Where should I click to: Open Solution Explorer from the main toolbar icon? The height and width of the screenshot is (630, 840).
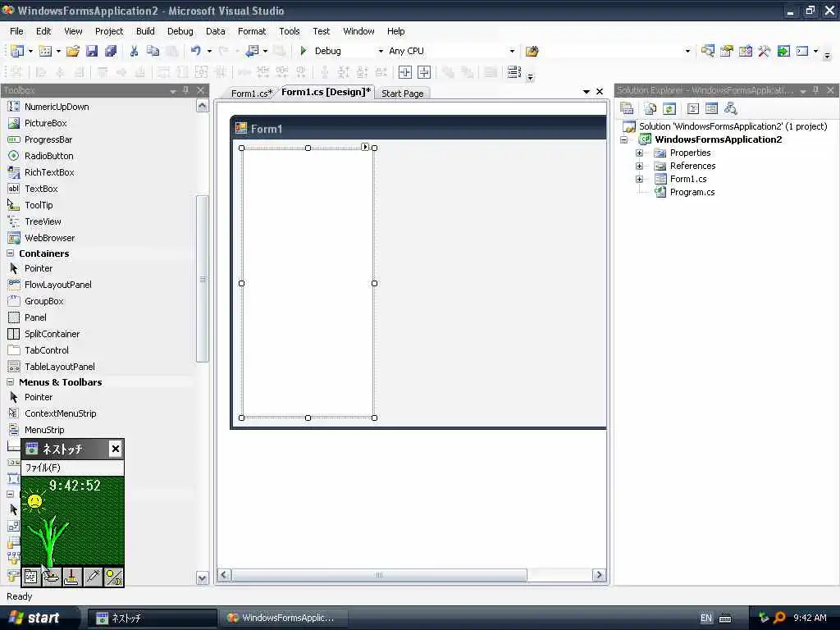click(x=708, y=52)
